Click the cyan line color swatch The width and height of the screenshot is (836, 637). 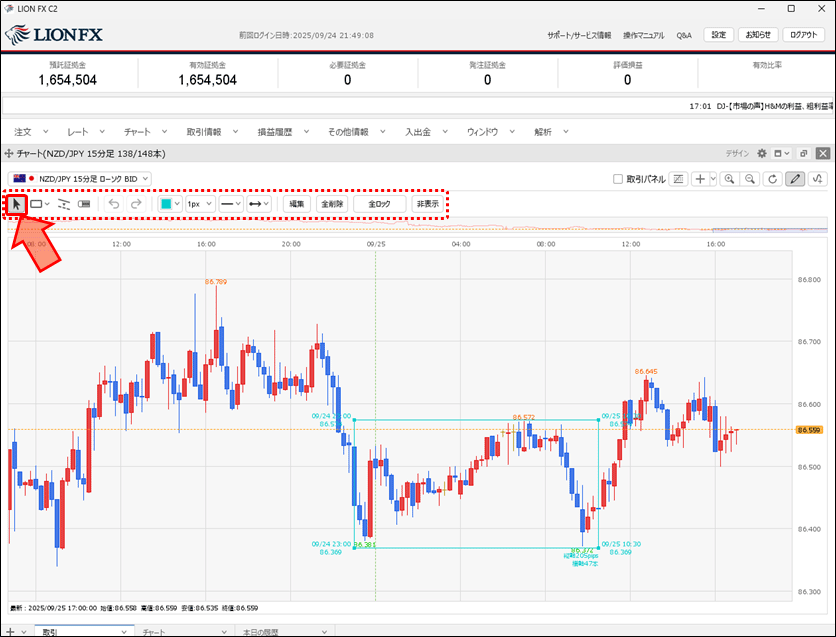coord(166,204)
